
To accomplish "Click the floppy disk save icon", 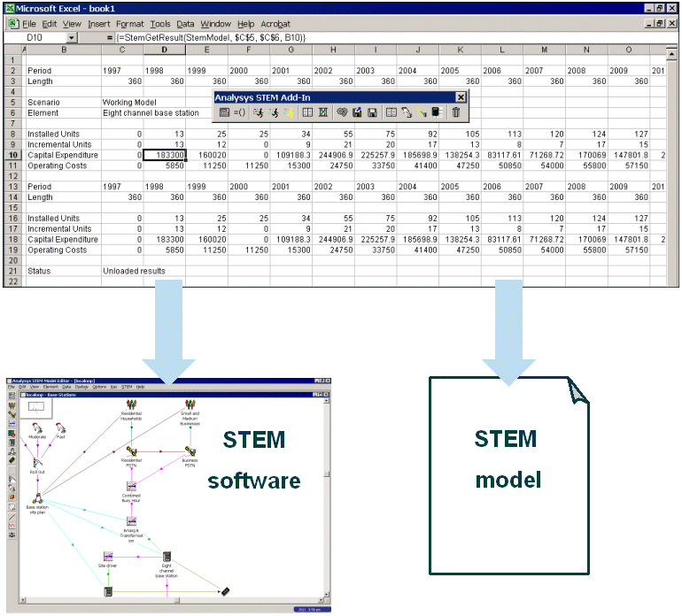I will 372,112.
